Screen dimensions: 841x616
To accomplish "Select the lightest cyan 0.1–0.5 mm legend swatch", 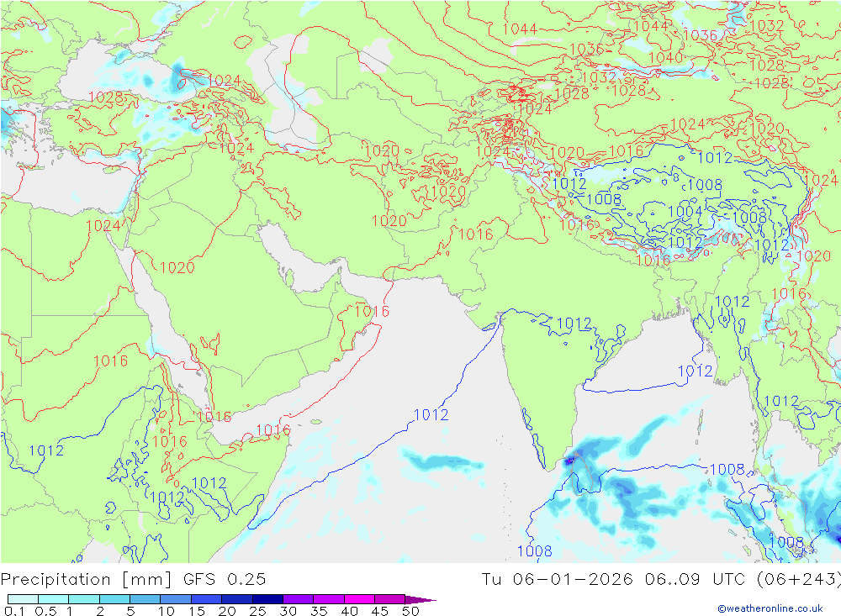I will 23,599.
